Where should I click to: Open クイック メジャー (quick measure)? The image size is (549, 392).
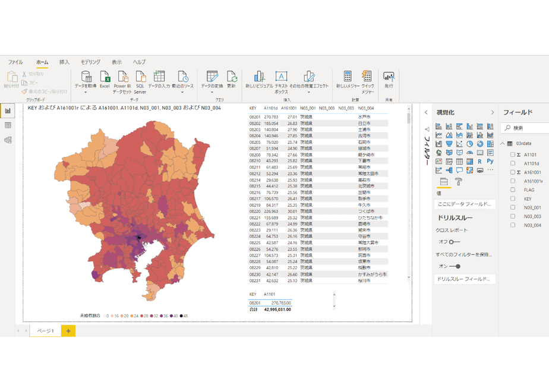click(368, 82)
